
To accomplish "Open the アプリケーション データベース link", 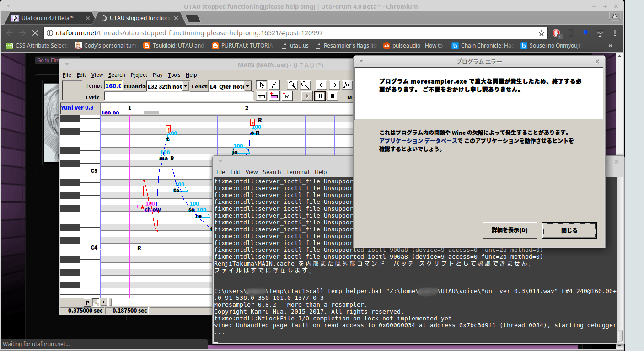I will tap(418, 141).
